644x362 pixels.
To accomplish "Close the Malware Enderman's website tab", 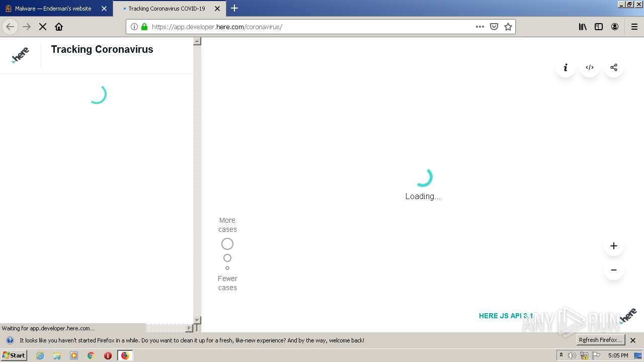I will click(x=104, y=9).
